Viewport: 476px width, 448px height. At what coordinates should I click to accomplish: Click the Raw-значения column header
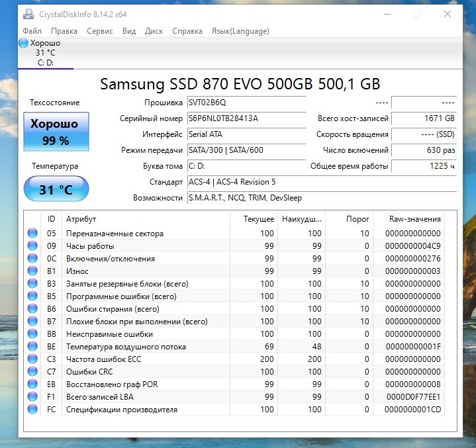pos(415,219)
